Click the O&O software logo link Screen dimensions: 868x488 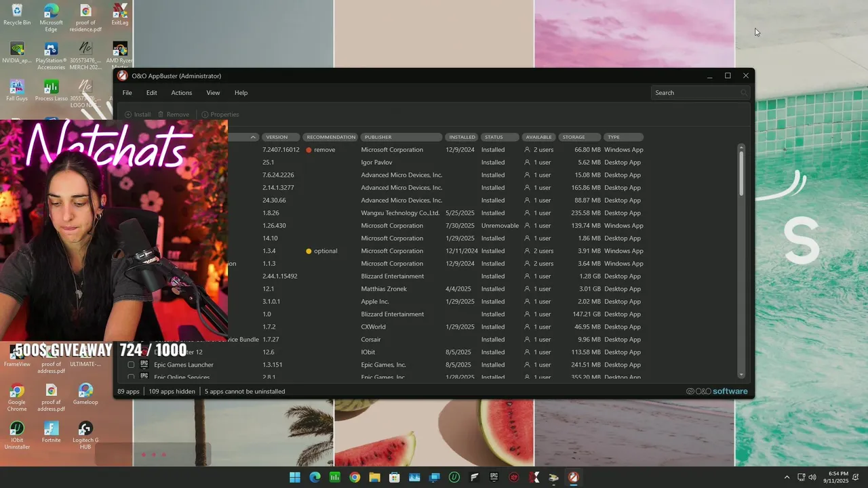[717, 391]
